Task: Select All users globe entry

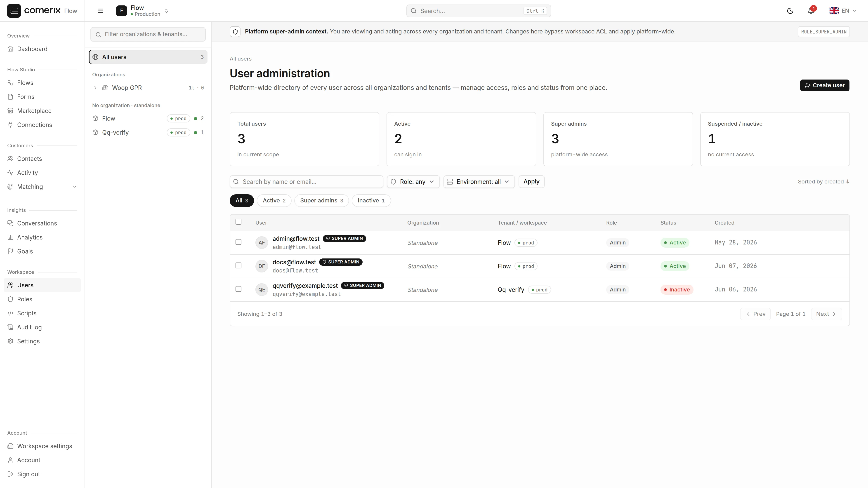Action: coord(148,57)
